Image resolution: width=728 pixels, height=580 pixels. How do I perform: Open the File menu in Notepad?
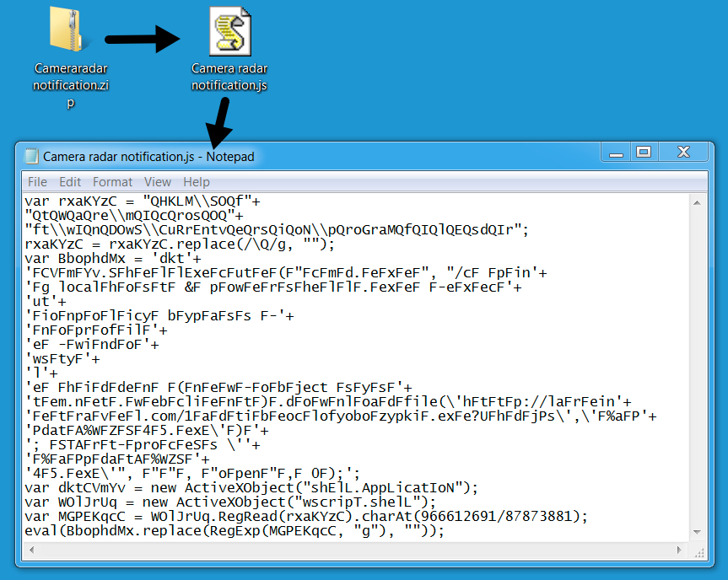(37, 182)
